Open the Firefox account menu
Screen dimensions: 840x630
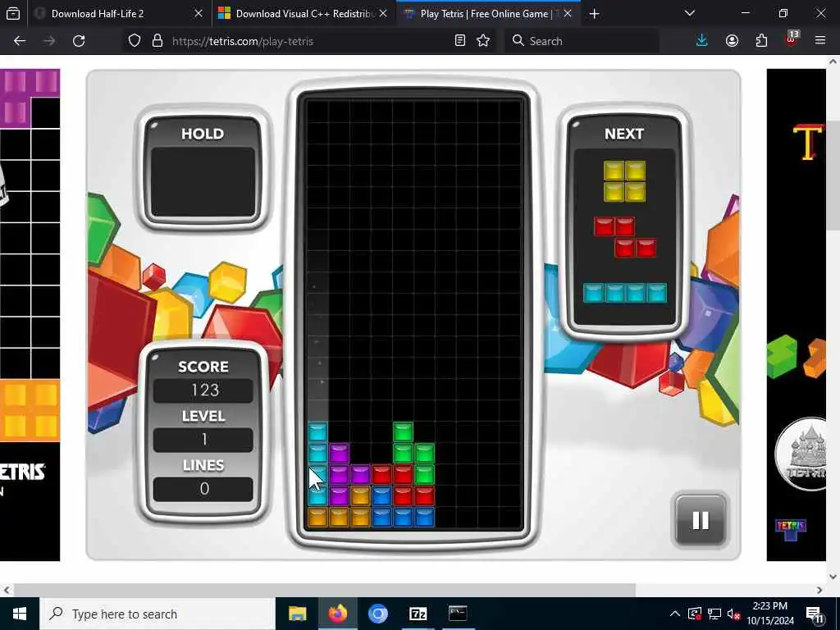732,41
